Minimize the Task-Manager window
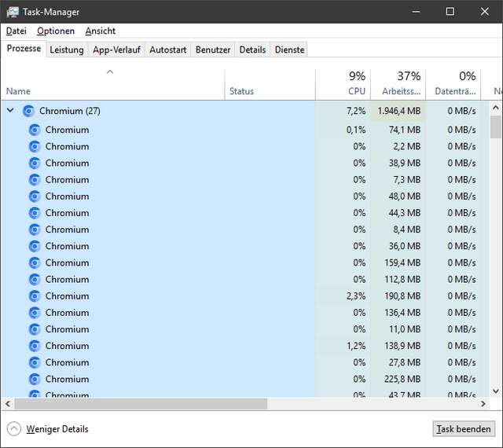 [416, 12]
